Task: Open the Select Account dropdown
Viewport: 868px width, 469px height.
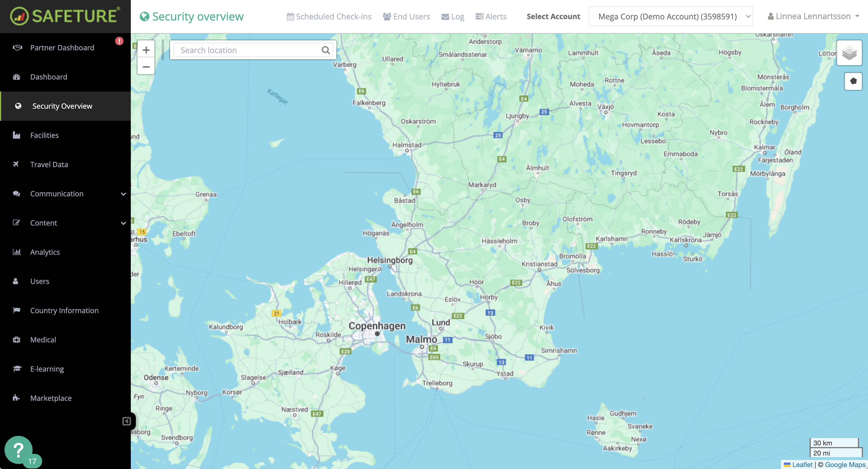Action: (x=671, y=17)
